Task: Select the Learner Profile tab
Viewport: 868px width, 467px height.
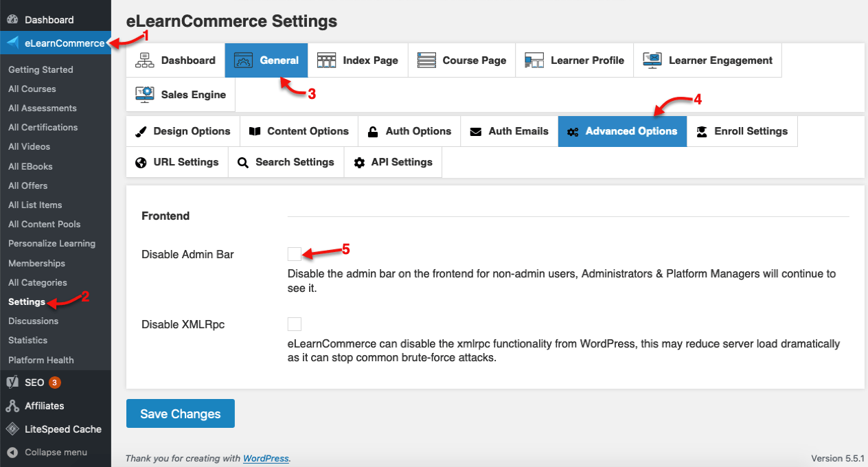Action: click(574, 60)
